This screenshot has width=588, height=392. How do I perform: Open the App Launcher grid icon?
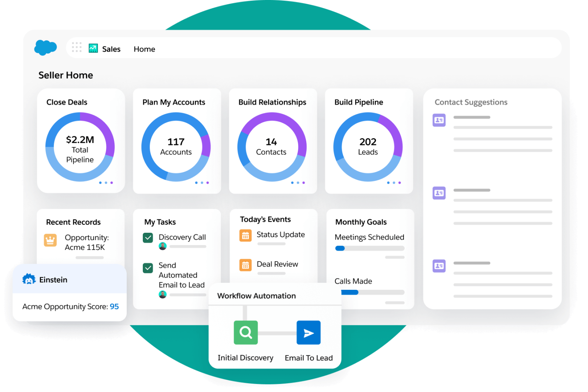pyautogui.click(x=77, y=47)
